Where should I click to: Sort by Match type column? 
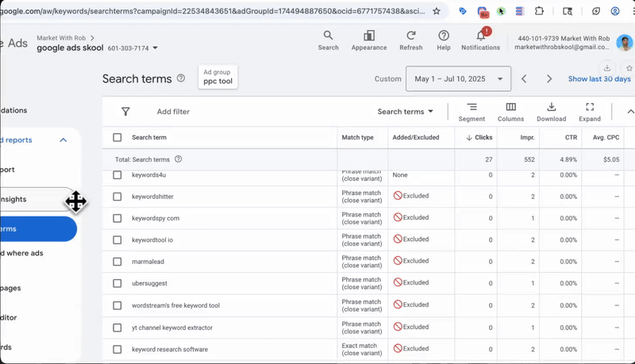click(358, 137)
